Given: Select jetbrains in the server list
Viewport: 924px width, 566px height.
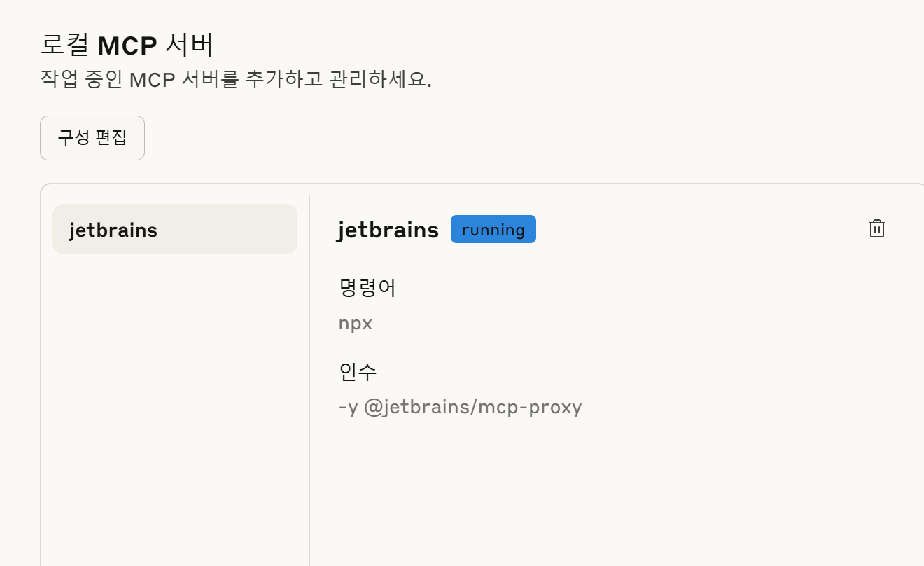Looking at the screenshot, I should click(x=175, y=229).
